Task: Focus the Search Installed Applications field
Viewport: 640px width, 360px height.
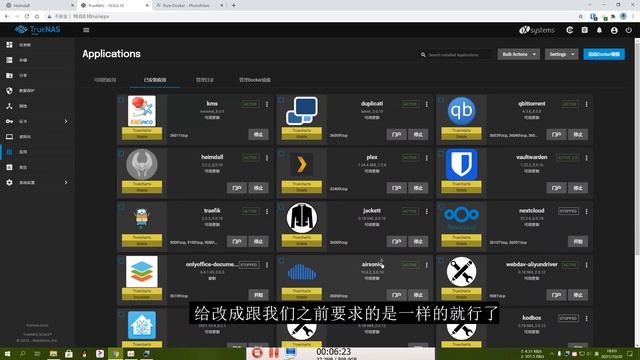Action: coord(456,54)
